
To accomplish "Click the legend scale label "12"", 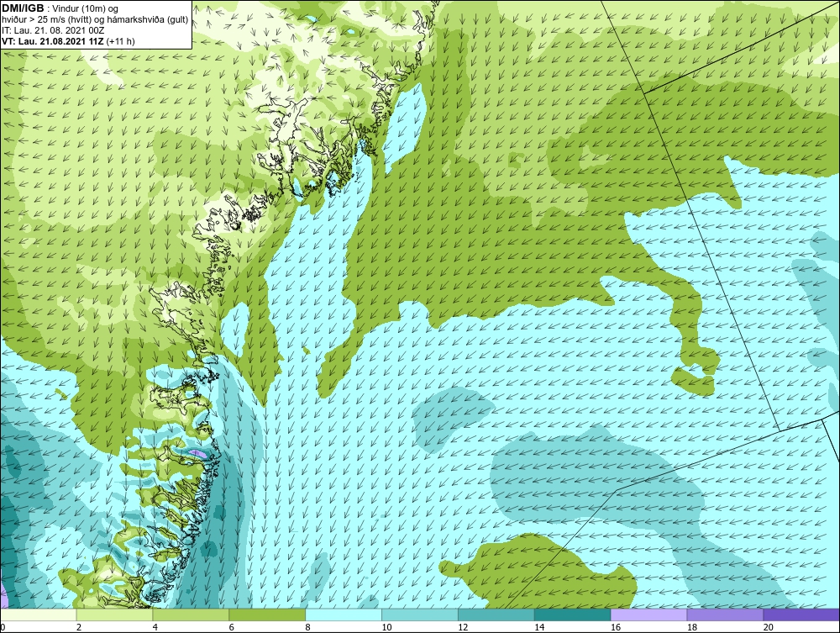I will click(x=463, y=627).
